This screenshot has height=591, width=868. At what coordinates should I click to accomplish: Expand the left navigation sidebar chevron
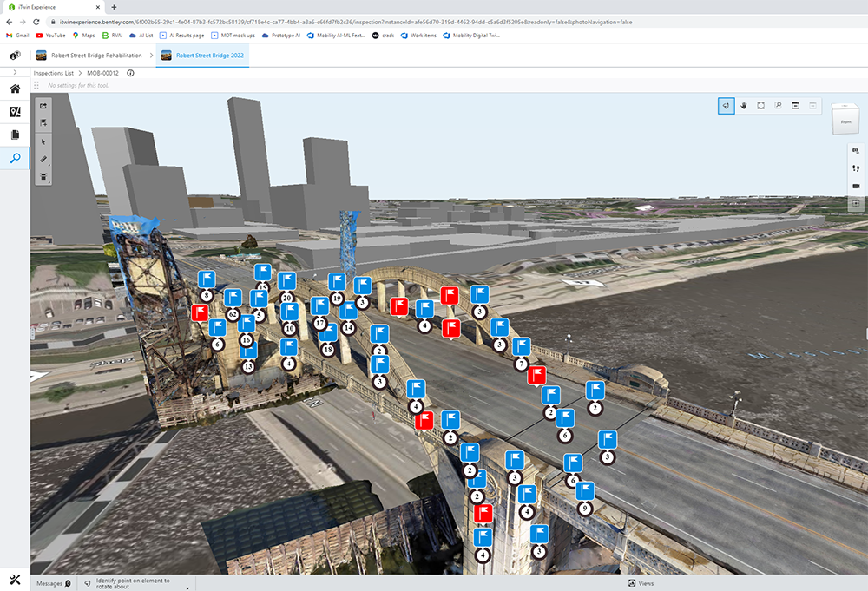(x=15, y=73)
